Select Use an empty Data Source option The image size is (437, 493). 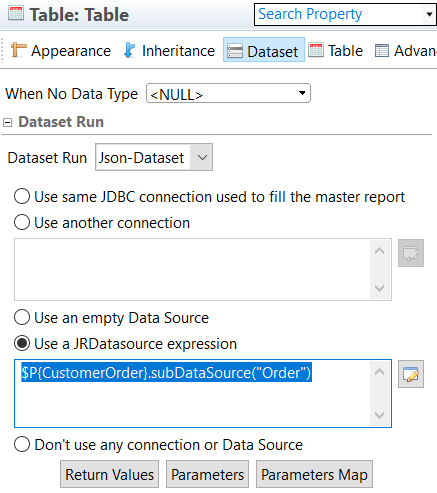pos(22,317)
